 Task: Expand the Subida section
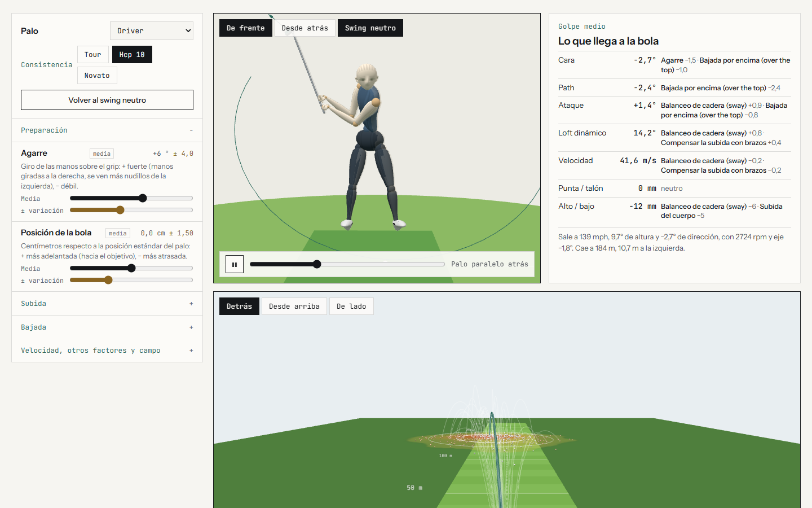coord(107,304)
